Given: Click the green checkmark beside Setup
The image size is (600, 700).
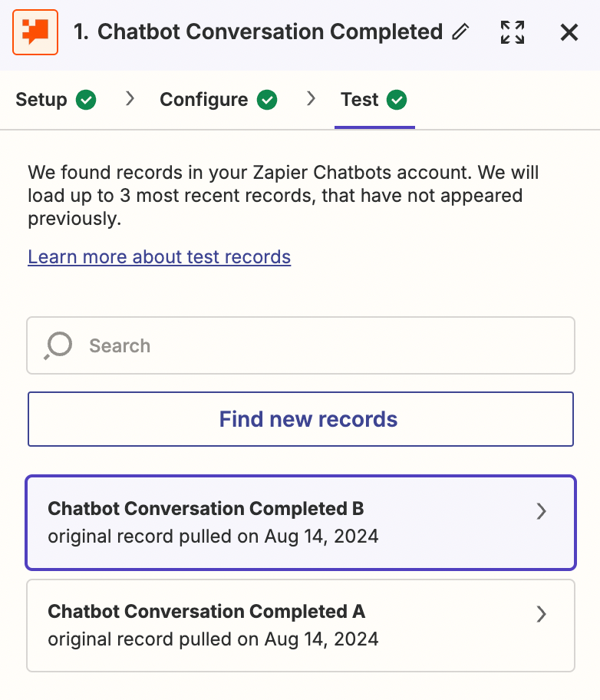Looking at the screenshot, I should 86,100.
